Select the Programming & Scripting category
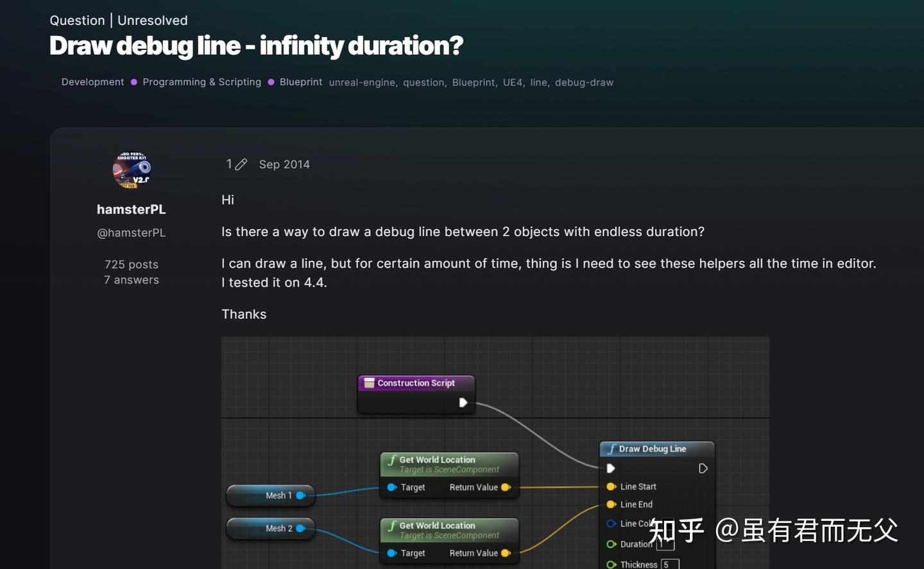Image resolution: width=924 pixels, height=569 pixels. pos(201,82)
